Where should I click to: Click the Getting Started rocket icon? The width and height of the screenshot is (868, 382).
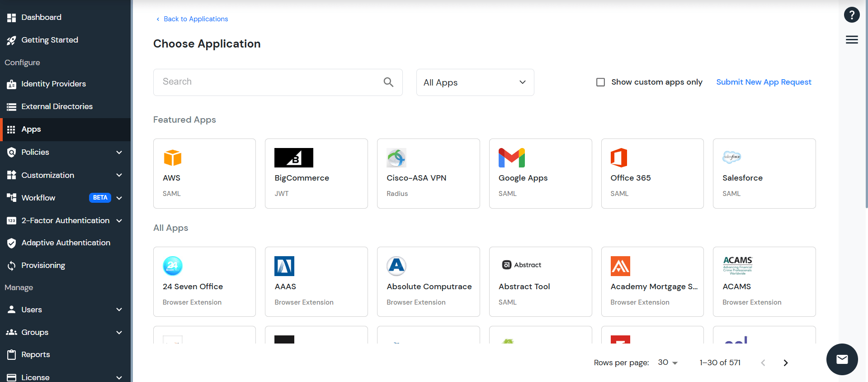coord(12,40)
